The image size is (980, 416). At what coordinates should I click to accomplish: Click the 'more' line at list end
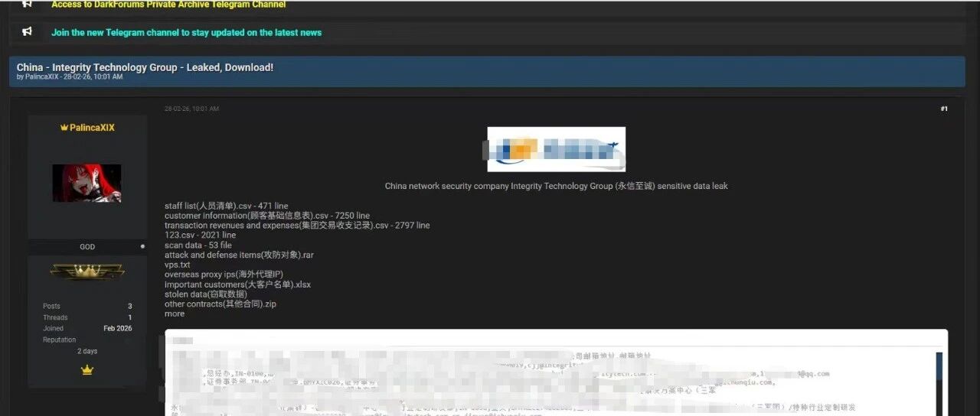[175, 314]
